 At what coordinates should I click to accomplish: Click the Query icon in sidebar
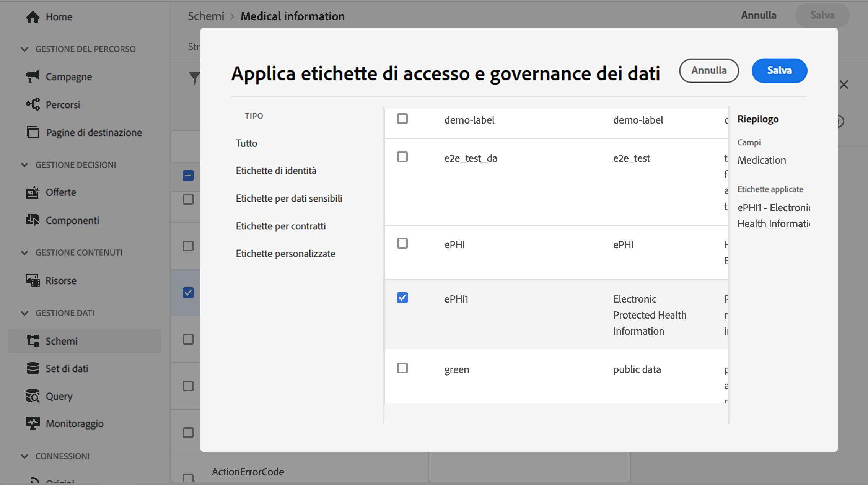(33, 396)
